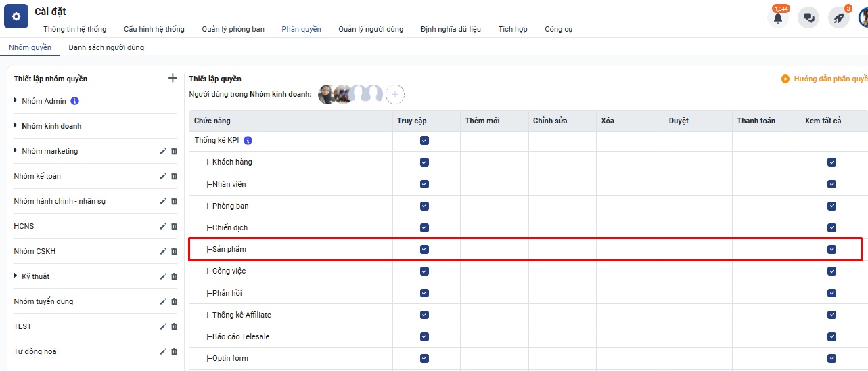Open the Quản lý người dùng tab
Viewport: 868px width, 371px height.
[x=371, y=29]
